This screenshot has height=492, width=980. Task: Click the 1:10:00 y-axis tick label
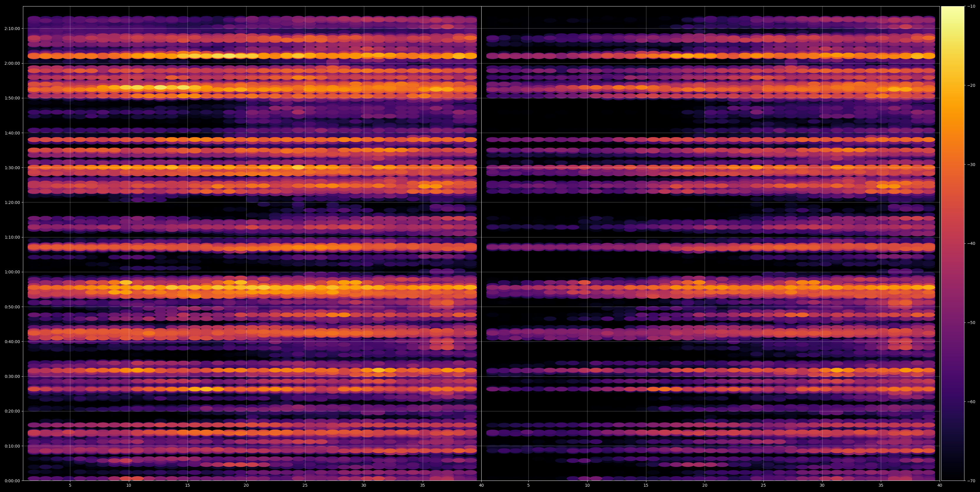12,237
